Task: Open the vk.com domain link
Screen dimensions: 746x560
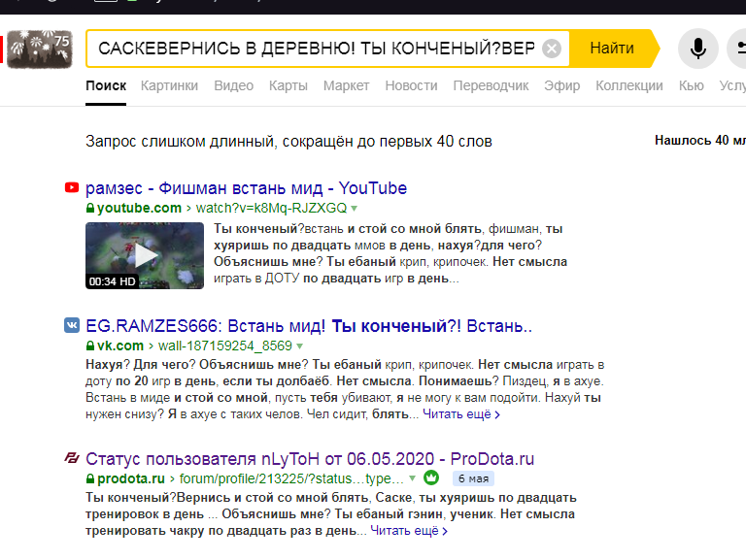Action: [119, 346]
